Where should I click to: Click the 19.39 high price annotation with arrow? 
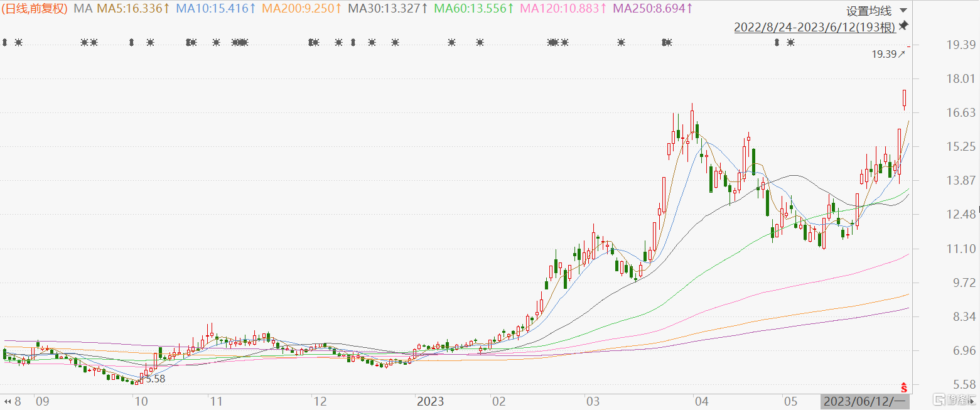888,55
